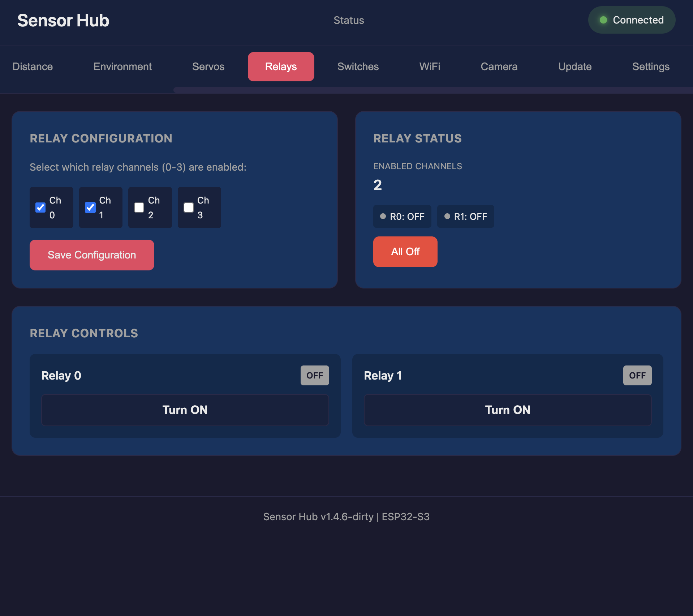Switch to the Distance tab
The width and height of the screenshot is (693, 616).
pos(32,67)
